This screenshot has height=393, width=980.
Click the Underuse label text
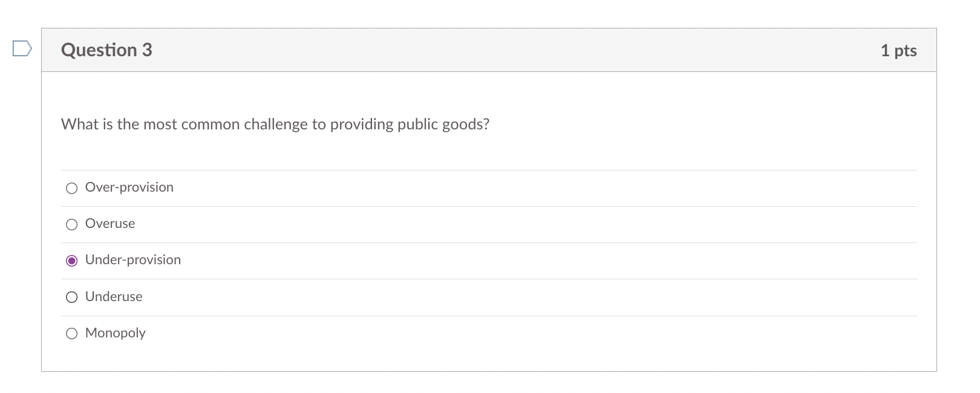tap(113, 296)
